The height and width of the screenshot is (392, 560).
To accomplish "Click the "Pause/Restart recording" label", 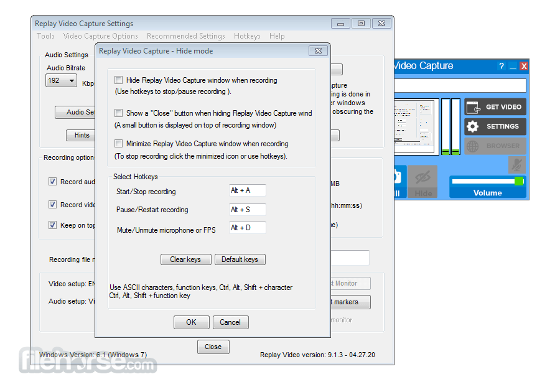I will [152, 210].
